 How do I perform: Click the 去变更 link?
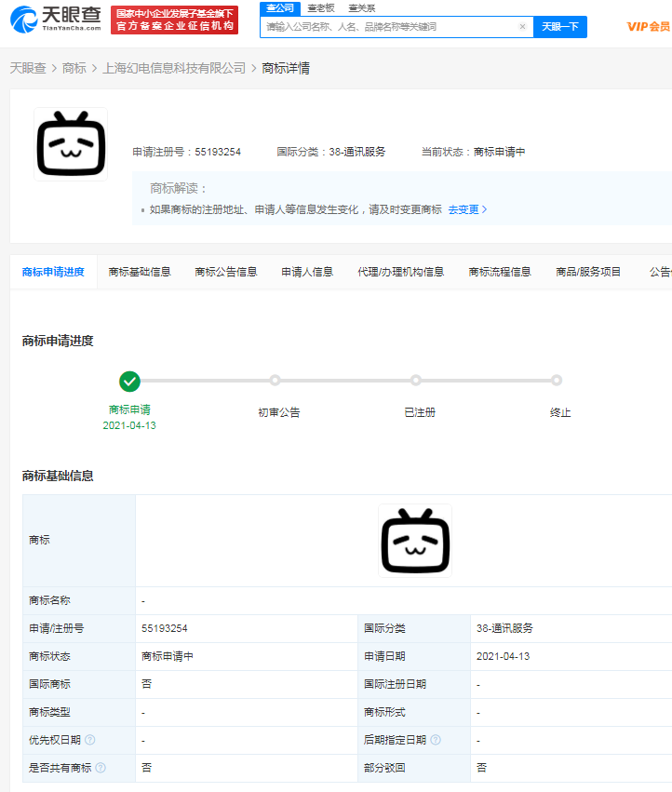pyautogui.click(x=467, y=209)
